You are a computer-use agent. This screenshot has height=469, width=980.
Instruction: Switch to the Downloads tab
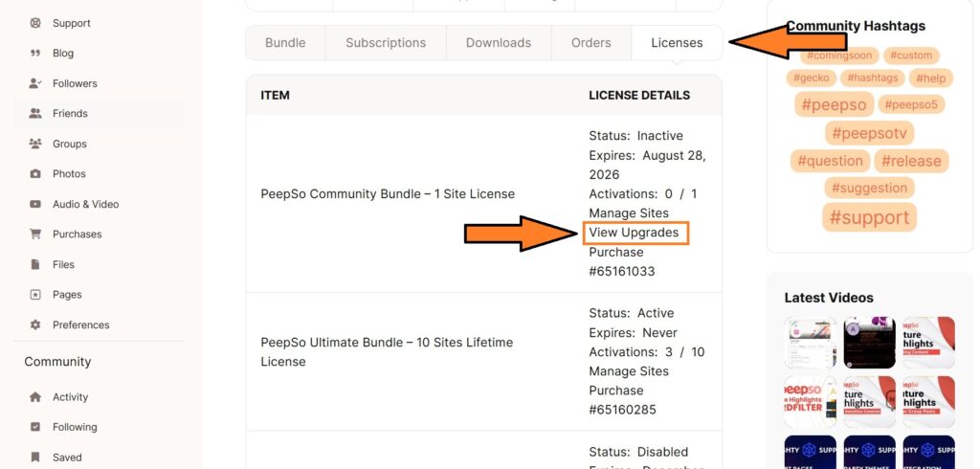coord(498,43)
